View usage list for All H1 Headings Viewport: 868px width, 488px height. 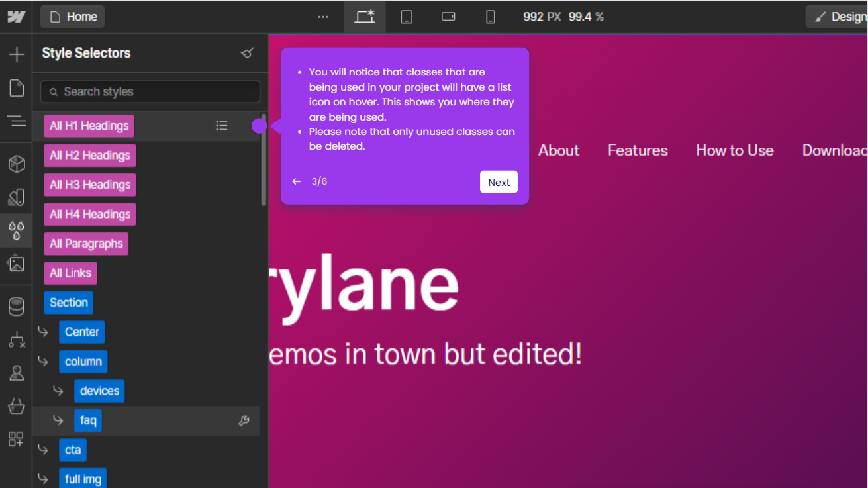click(222, 125)
